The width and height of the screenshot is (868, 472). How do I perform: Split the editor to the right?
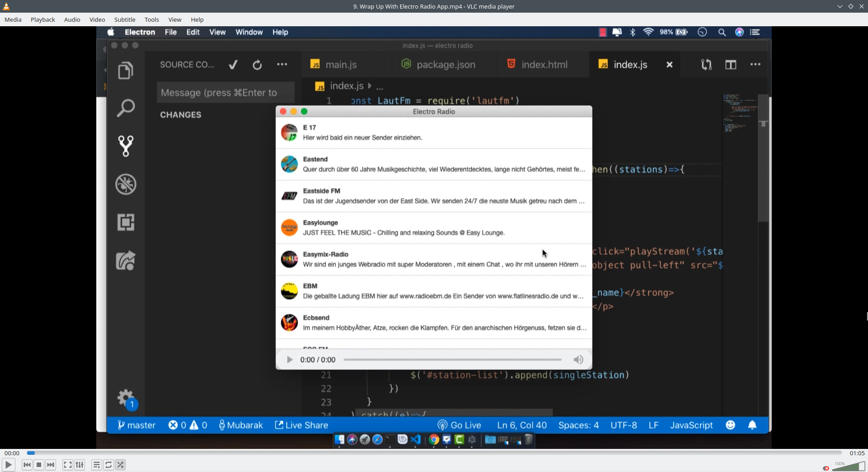[731, 65]
